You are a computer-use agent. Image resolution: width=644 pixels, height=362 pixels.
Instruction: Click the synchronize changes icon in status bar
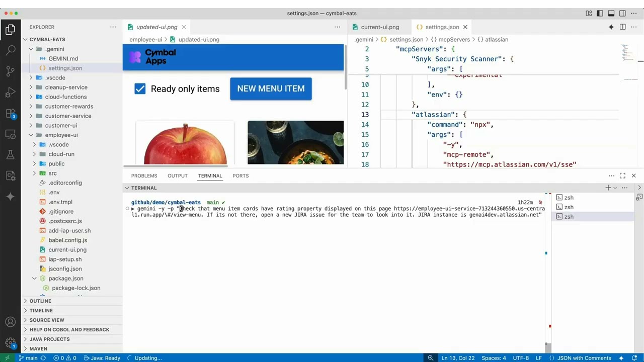tap(43, 358)
